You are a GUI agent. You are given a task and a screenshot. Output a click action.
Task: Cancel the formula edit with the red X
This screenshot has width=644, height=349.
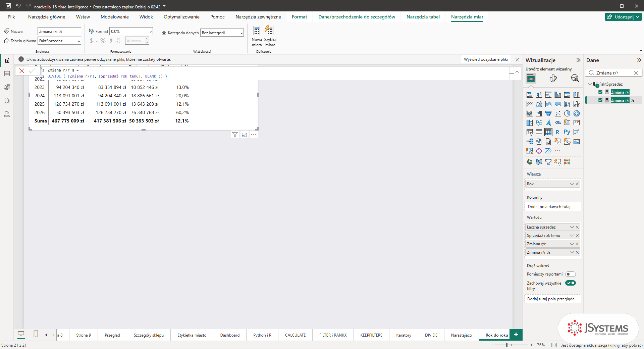click(22, 71)
